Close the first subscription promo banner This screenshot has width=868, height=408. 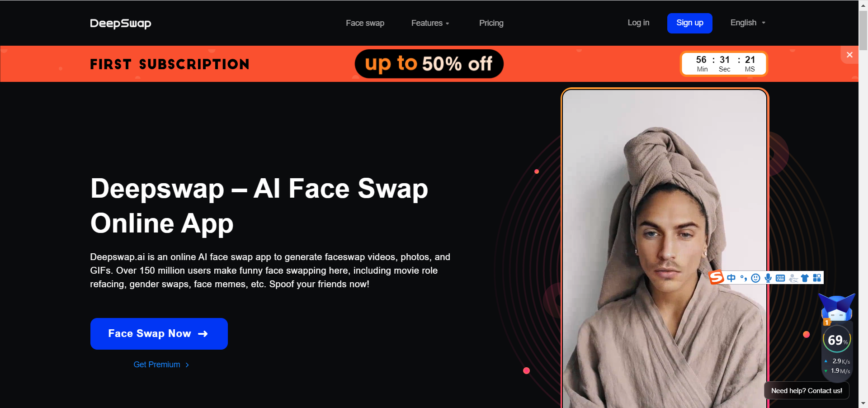click(x=849, y=55)
